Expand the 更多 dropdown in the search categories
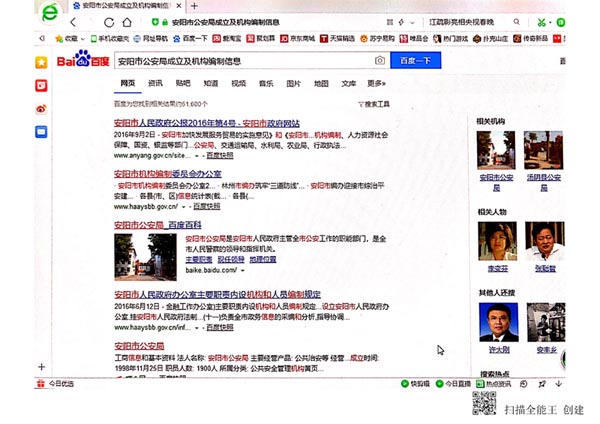This screenshot has height=424, width=600. point(378,84)
